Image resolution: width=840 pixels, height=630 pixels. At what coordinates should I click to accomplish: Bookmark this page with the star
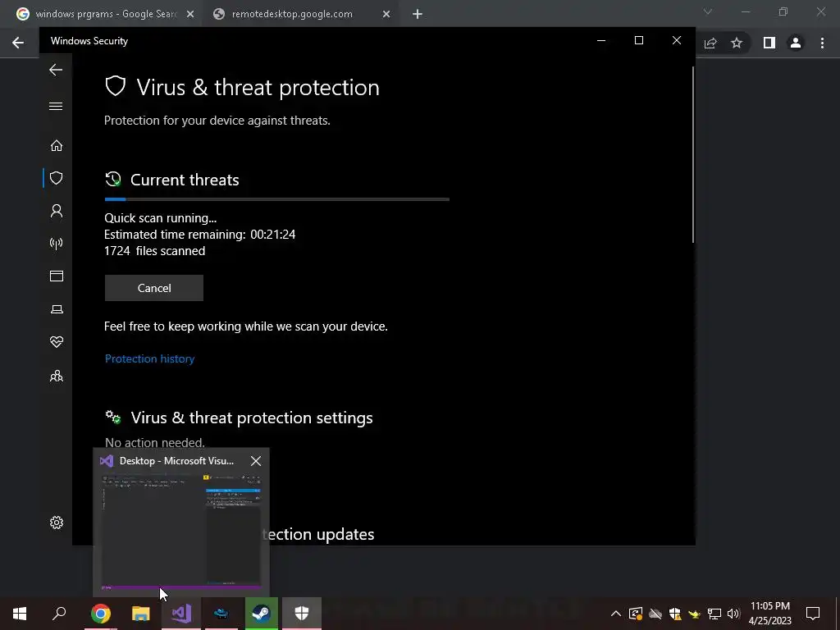(x=737, y=43)
